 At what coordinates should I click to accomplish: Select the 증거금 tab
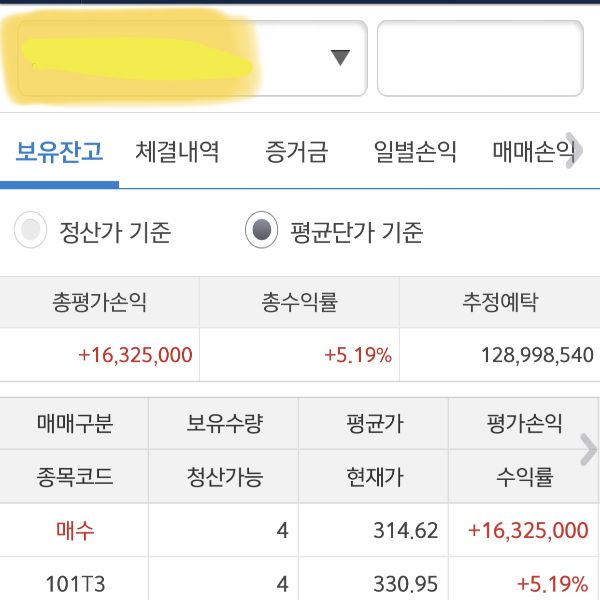(x=296, y=152)
